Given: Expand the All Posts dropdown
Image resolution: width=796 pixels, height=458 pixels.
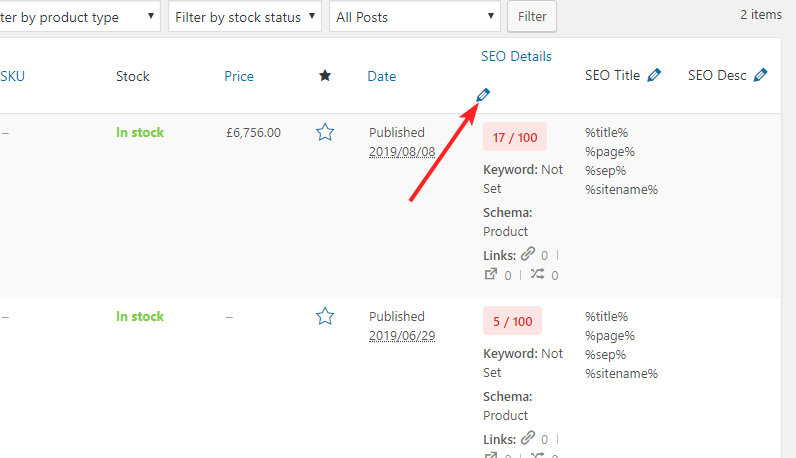Looking at the screenshot, I should 415,17.
